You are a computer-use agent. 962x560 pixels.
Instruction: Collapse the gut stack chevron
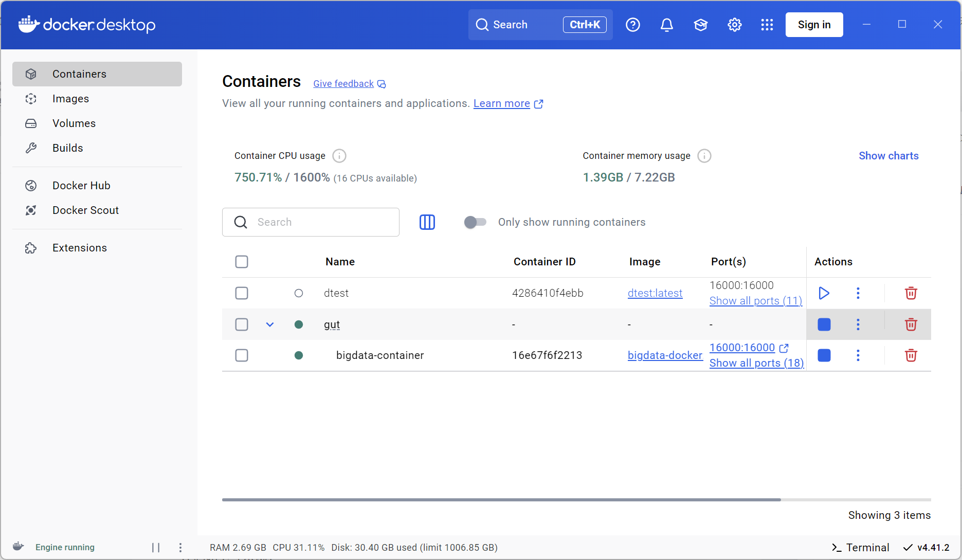coord(270,324)
